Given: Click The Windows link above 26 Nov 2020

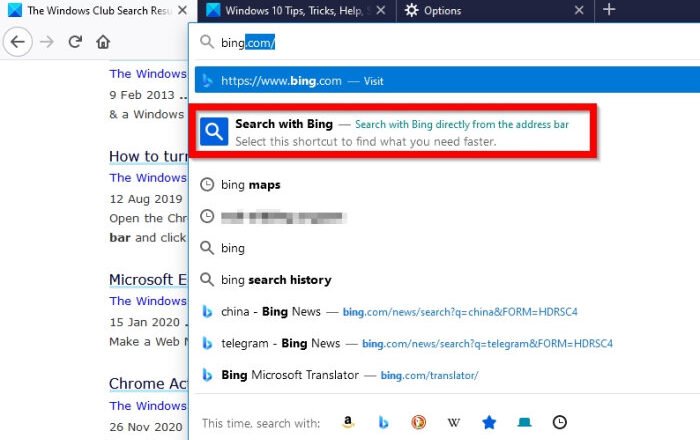Looking at the screenshot, I should click(148, 406).
